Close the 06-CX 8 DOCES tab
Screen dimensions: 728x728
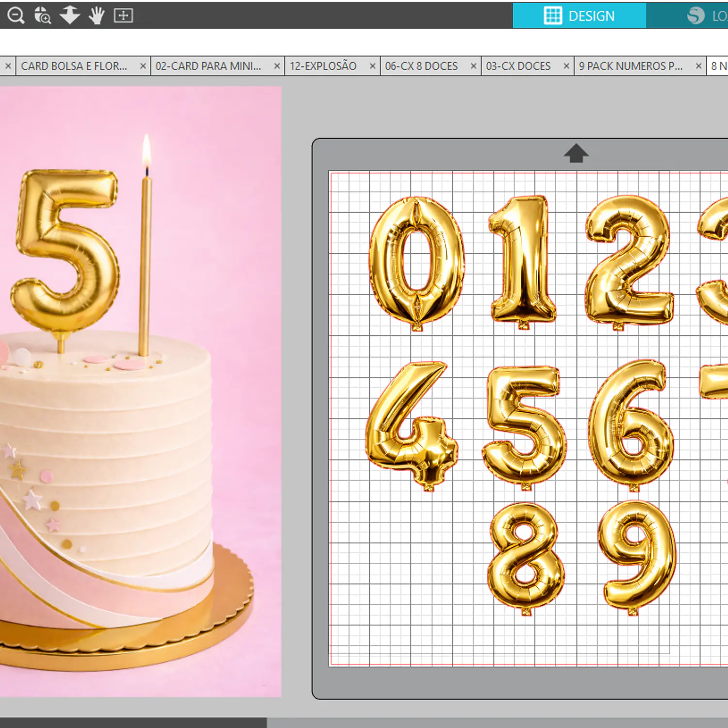[474, 66]
